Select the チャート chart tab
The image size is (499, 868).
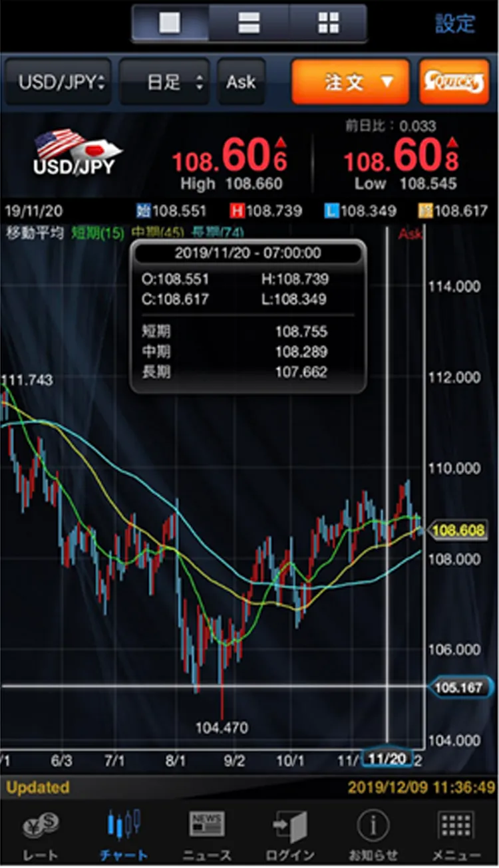[124, 831]
